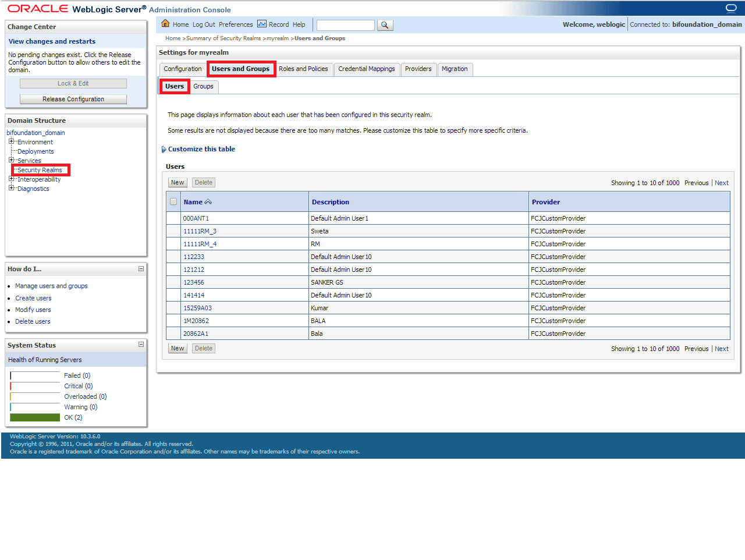The image size is (745, 560).
Task: Open the Configuration tab
Action: [x=183, y=69]
